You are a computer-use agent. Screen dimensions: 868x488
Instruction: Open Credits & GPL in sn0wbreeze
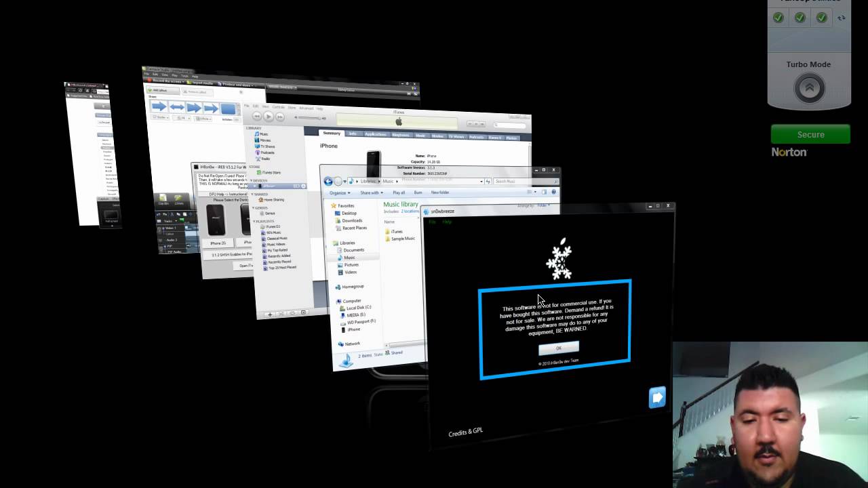tap(465, 432)
